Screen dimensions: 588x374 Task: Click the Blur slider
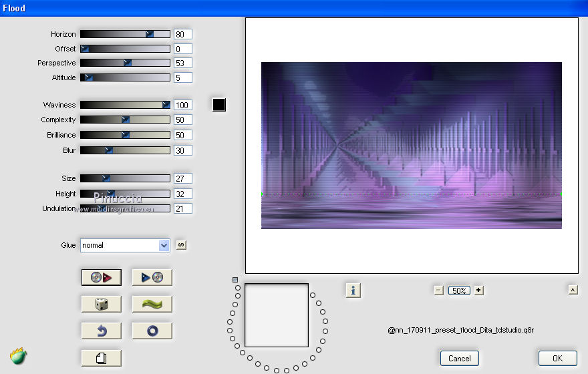[x=125, y=150]
